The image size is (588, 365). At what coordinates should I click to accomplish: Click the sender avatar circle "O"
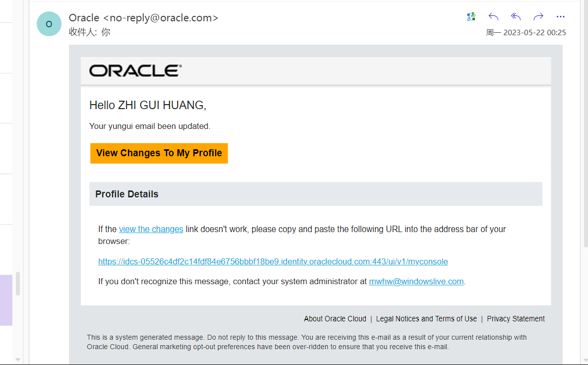(x=49, y=24)
